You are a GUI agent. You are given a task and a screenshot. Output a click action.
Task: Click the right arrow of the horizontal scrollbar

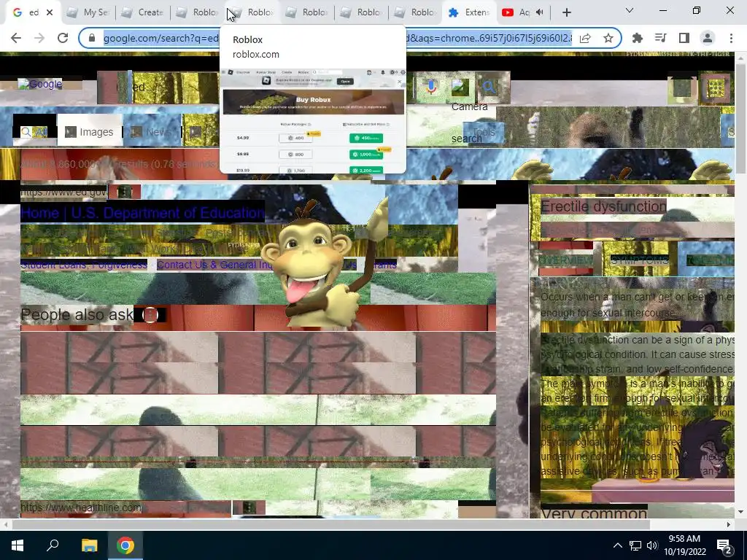click(729, 524)
